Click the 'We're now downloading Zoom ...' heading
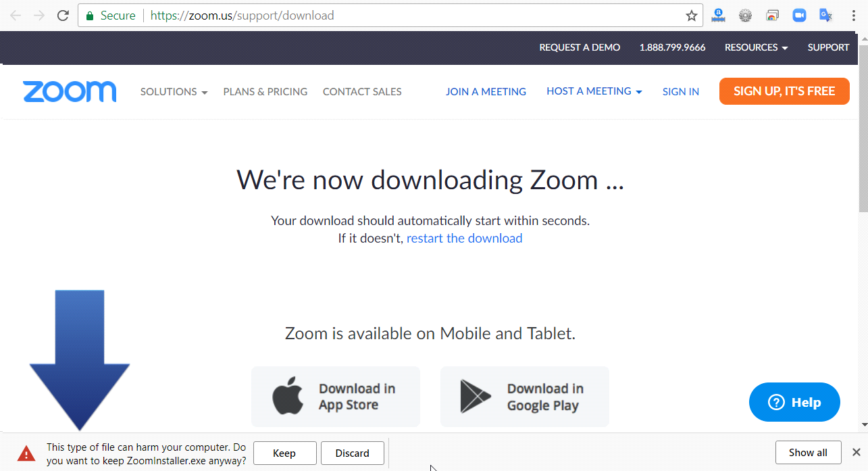 [x=430, y=180]
